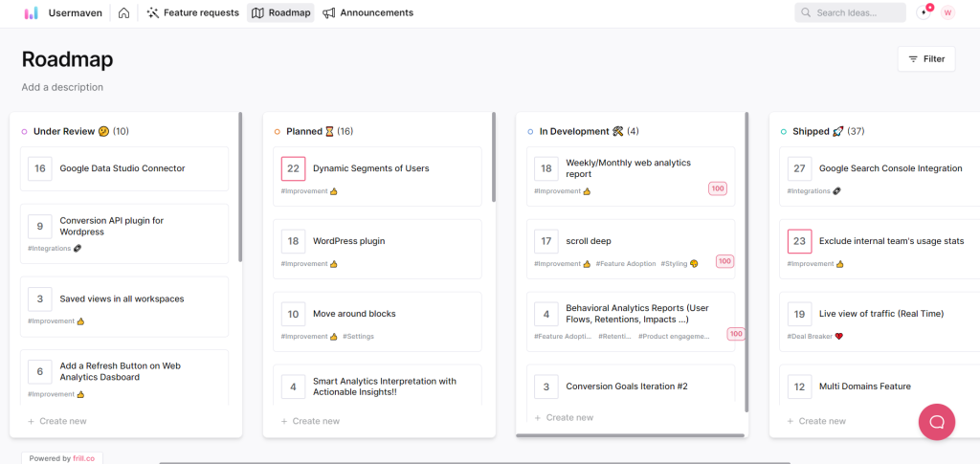This screenshot has height=464, width=980.
Task: Click the Under Review column scrollbar
Action: click(240, 187)
